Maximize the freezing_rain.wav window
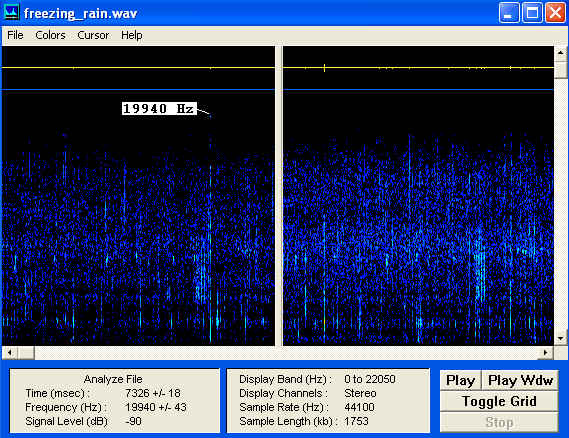569x438 pixels. pos(532,13)
